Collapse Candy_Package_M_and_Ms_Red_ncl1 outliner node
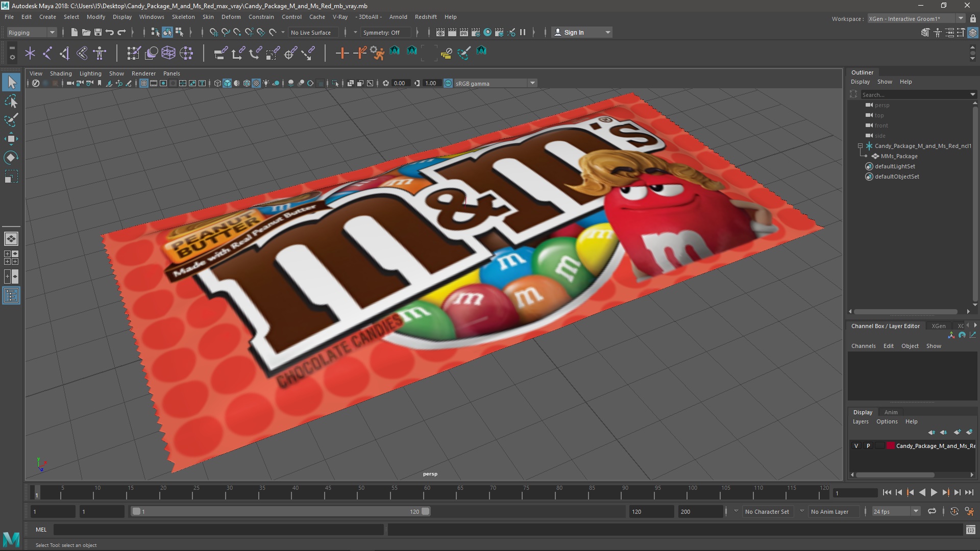Screen dimensions: 980x551 (860, 146)
